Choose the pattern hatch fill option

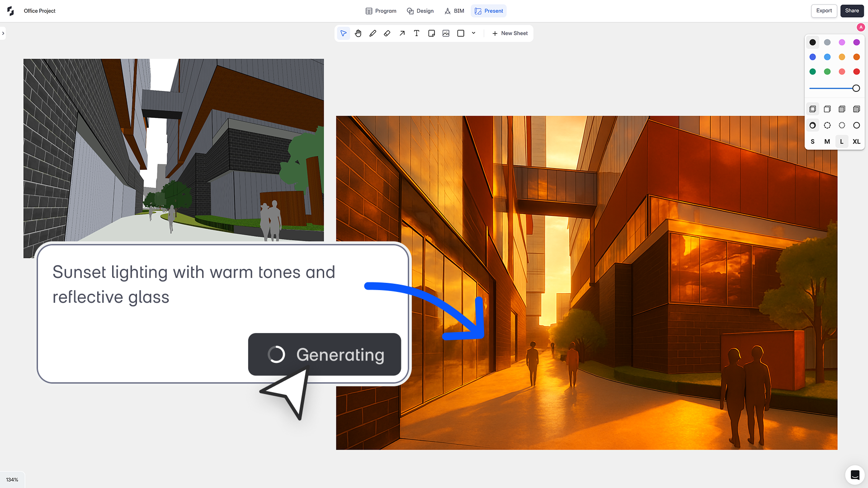[x=856, y=109]
